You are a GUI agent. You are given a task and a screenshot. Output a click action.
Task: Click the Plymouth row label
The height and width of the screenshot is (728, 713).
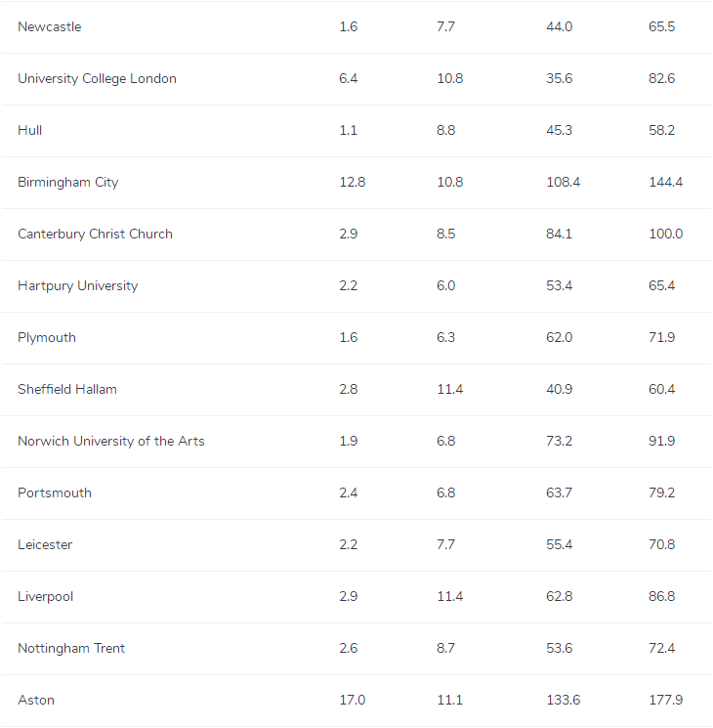point(47,338)
